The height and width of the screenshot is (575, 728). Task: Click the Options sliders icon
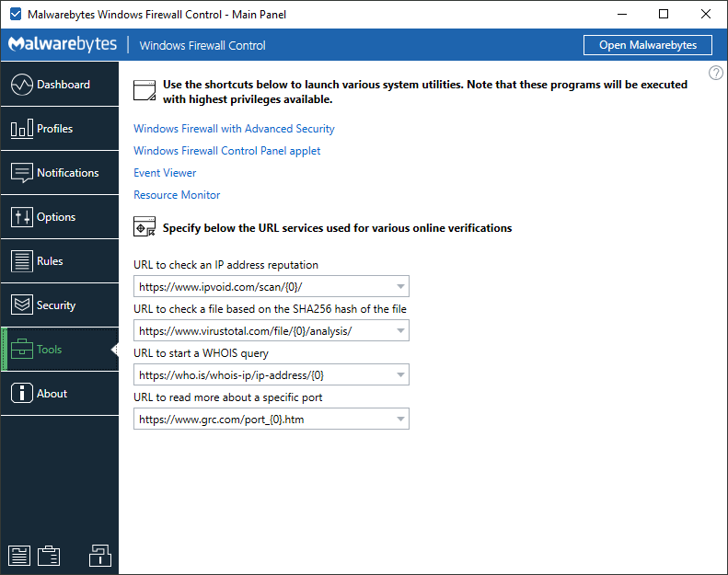(x=21, y=217)
